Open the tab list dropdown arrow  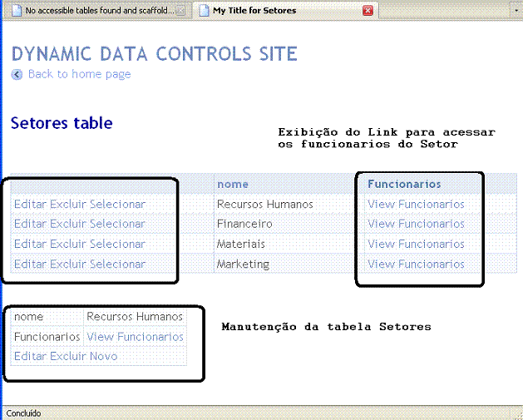point(516,11)
